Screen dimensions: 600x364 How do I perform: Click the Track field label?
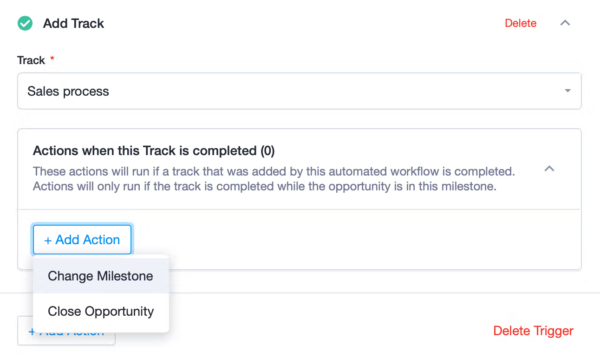31,60
